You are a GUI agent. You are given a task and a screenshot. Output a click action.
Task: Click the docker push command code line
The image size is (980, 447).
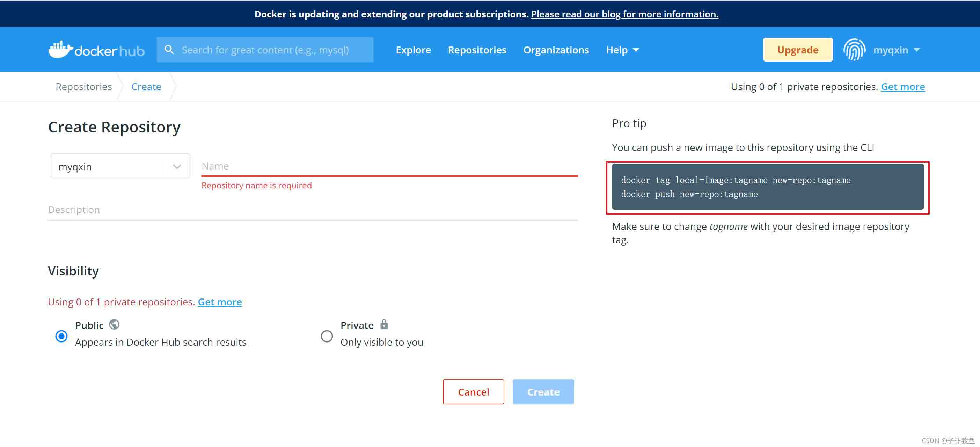689,194
